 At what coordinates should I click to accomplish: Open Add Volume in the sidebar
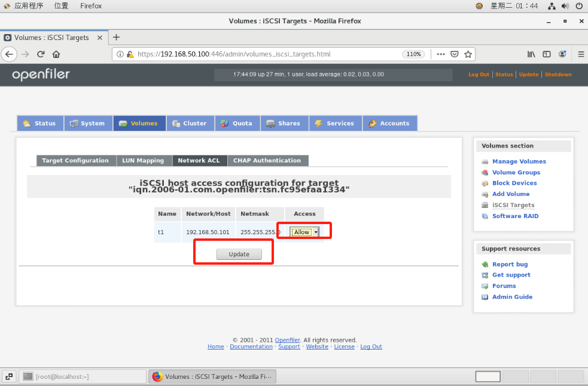point(511,194)
